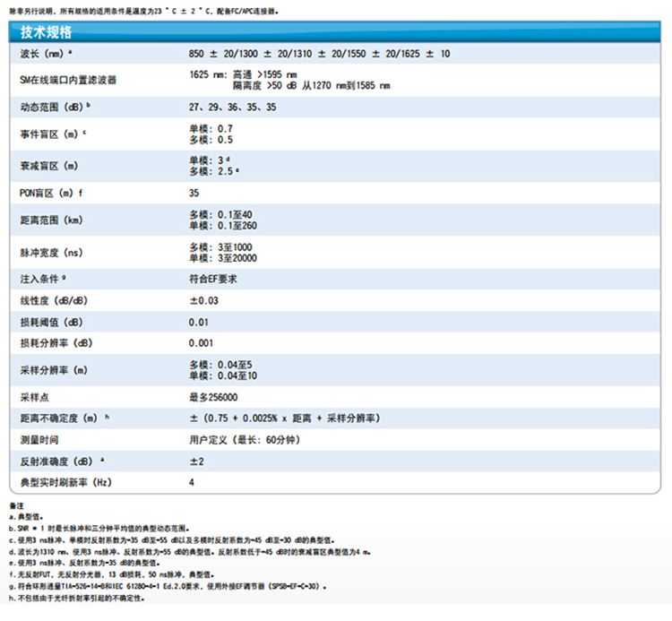Select the 线性度 value ±0.03
The width and height of the screenshot is (672, 621).
(203, 300)
